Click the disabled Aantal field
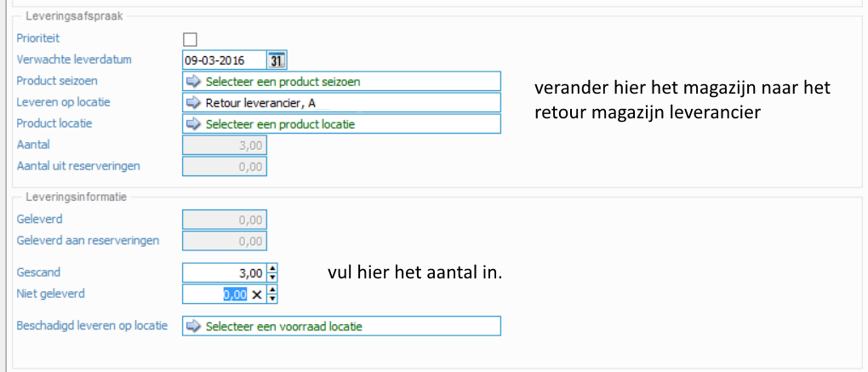The height and width of the screenshot is (372, 868). click(225, 146)
